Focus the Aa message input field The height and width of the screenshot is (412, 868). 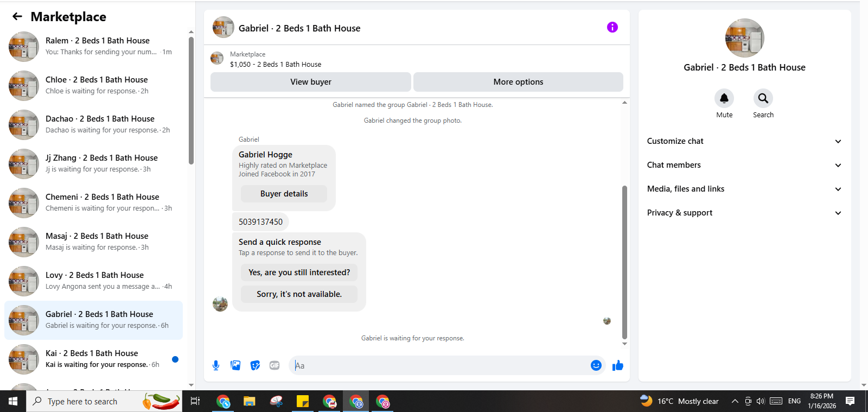pos(439,365)
